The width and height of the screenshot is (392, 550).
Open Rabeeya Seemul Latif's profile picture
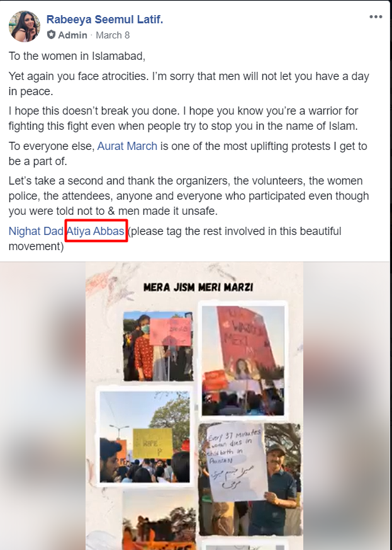coord(24,26)
